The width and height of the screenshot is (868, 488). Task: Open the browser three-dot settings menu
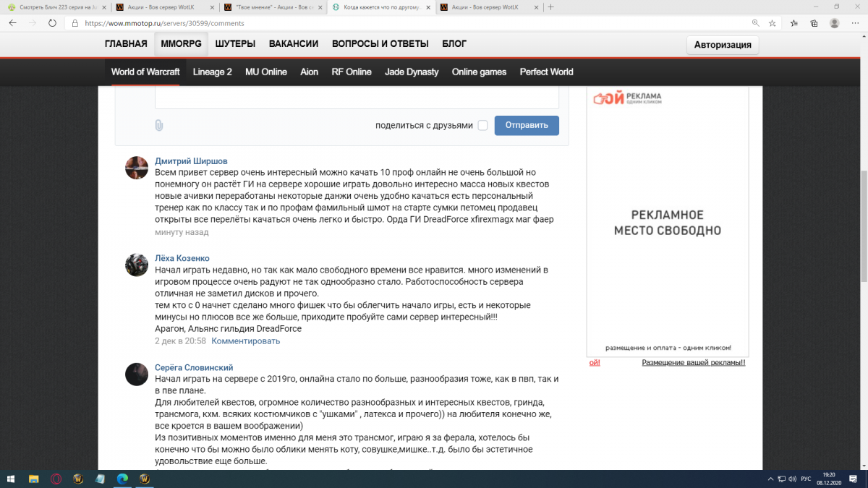[x=854, y=23]
